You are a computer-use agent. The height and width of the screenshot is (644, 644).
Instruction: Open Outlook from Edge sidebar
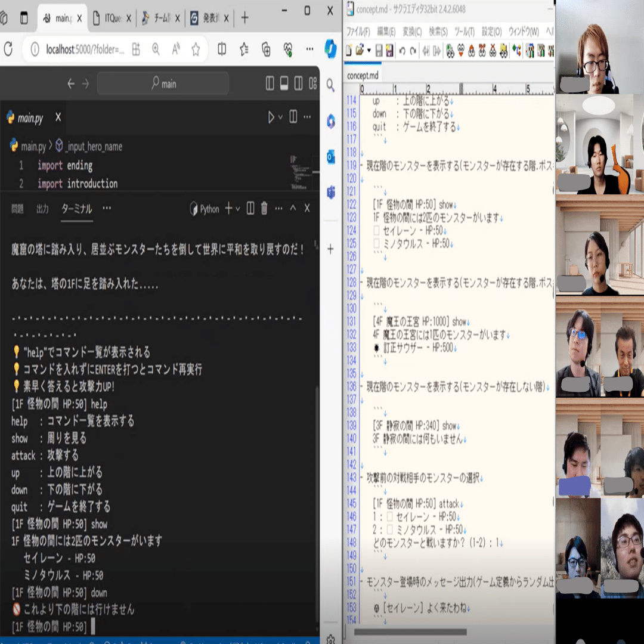[x=330, y=156]
